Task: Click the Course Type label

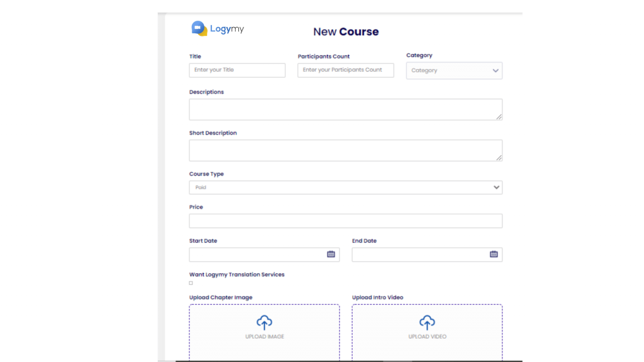Action: pyautogui.click(x=206, y=174)
